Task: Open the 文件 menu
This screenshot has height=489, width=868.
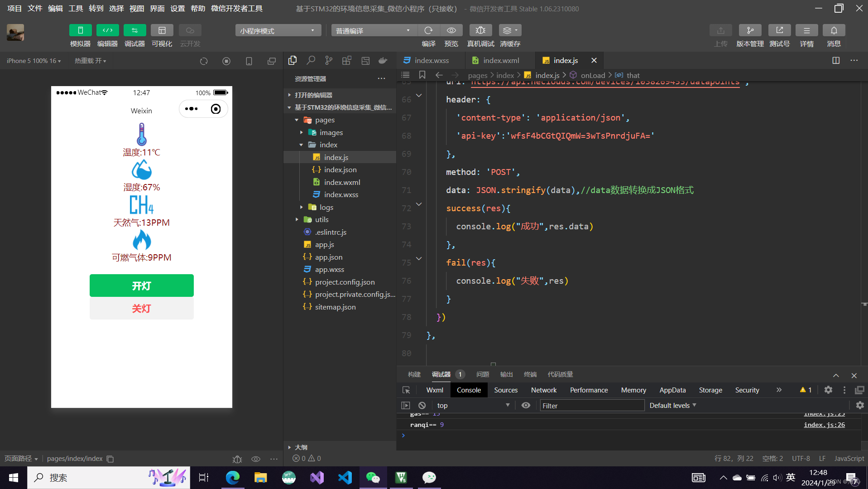Action: [x=35, y=8]
